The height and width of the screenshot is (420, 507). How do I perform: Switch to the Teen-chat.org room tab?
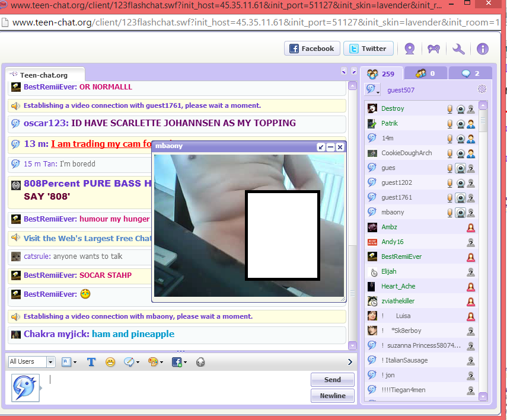[x=44, y=75]
